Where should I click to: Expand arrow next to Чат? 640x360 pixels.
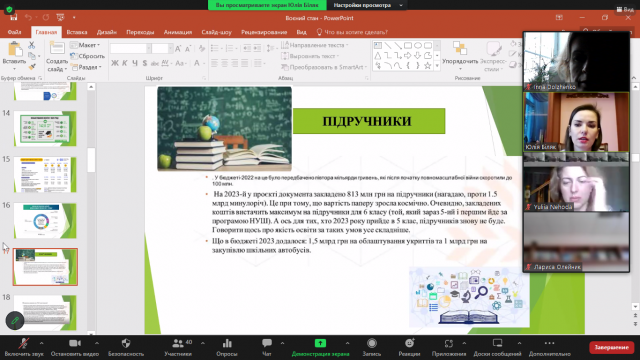[x=282, y=343]
